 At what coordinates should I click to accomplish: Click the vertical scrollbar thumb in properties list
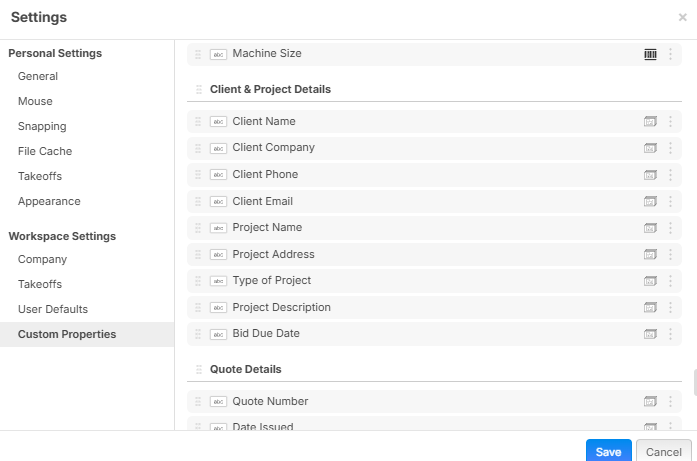coord(693,382)
